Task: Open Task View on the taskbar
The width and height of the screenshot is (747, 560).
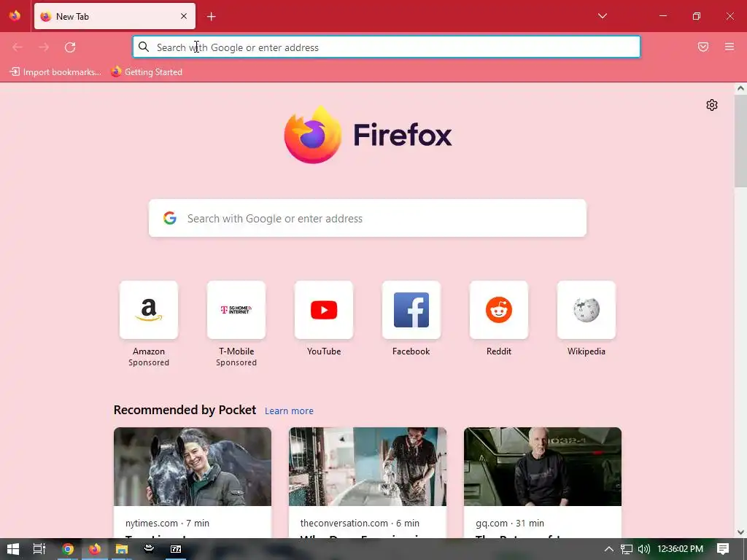Action: pyautogui.click(x=39, y=549)
